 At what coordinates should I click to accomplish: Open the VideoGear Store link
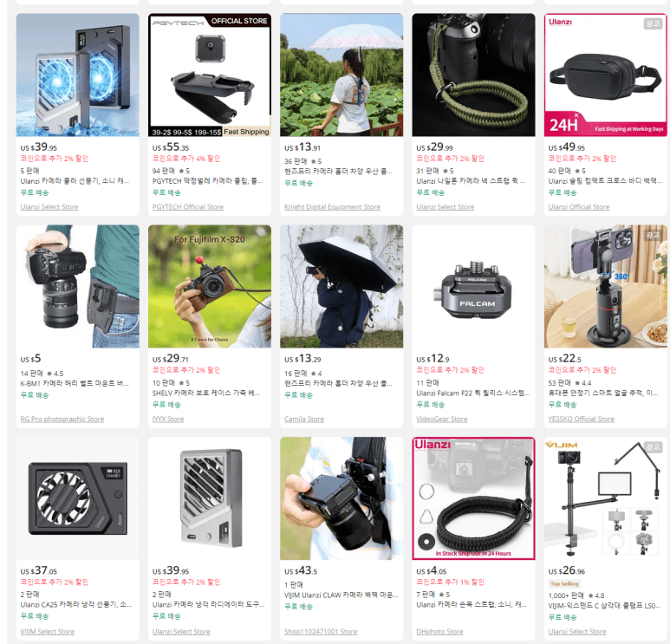click(441, 419)
